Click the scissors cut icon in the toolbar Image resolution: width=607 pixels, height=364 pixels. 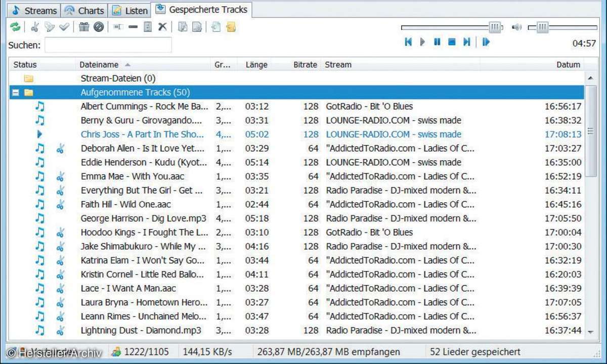click(x=35, y=27)
